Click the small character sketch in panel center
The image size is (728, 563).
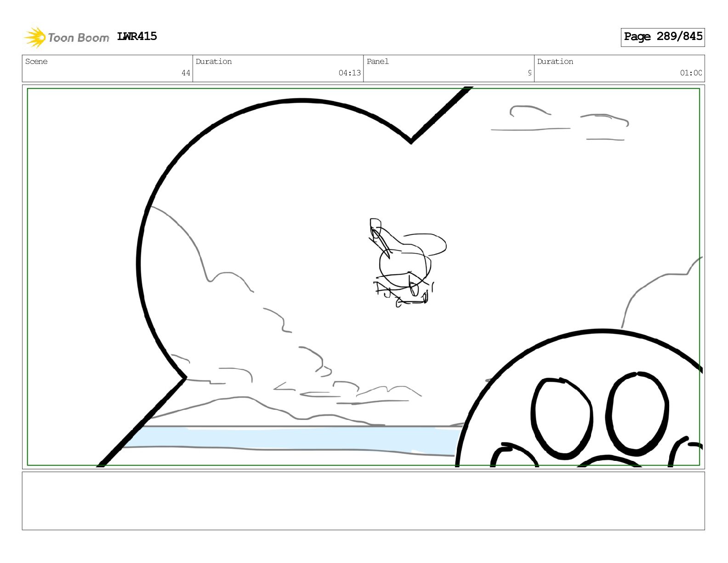(x=407, y=262)
